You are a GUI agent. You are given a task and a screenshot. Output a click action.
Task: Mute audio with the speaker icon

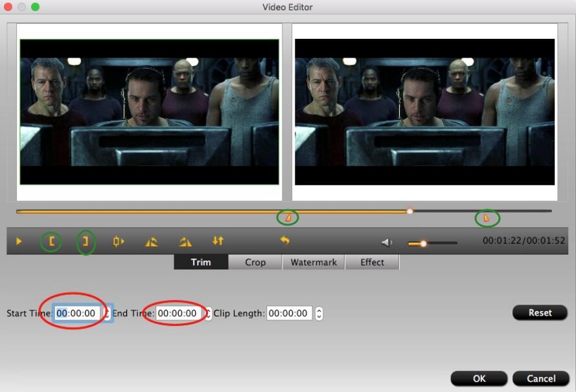coord(387,242)
